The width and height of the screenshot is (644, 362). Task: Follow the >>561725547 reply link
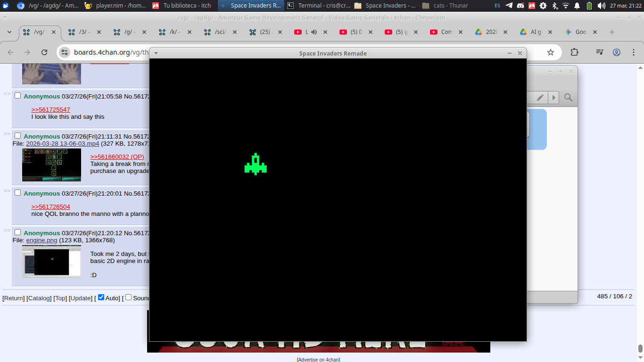click(50, 109)
